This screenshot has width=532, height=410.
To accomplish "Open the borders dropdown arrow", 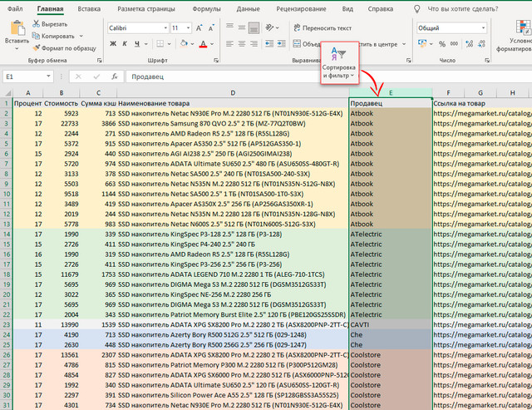I will point(169,44).
